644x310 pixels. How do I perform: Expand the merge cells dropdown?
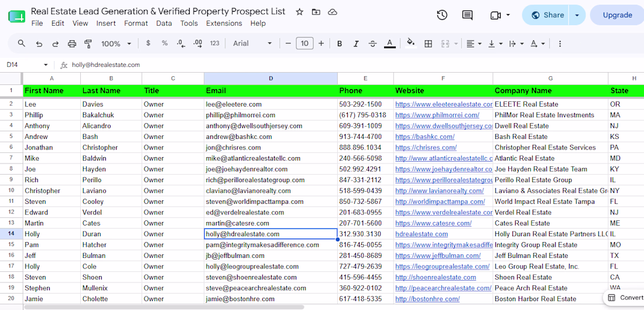coord(457,43)
